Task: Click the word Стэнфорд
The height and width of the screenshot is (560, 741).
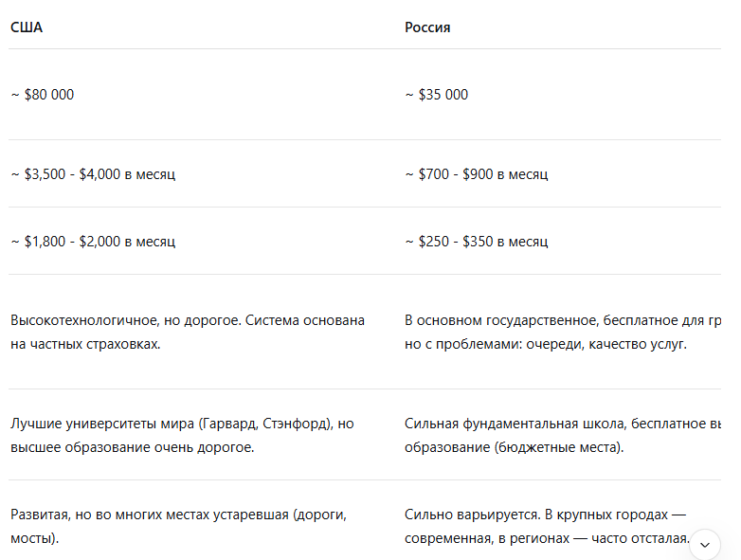Action: 290,424
